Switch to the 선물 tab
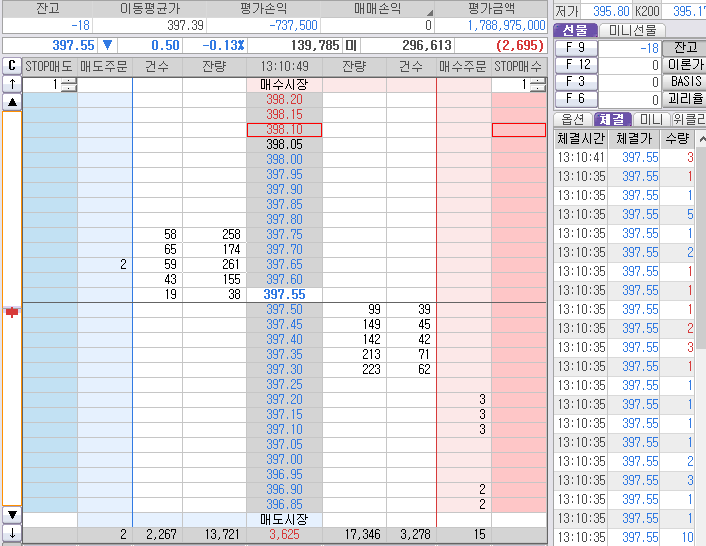706x546 pixels. [575, 30]
